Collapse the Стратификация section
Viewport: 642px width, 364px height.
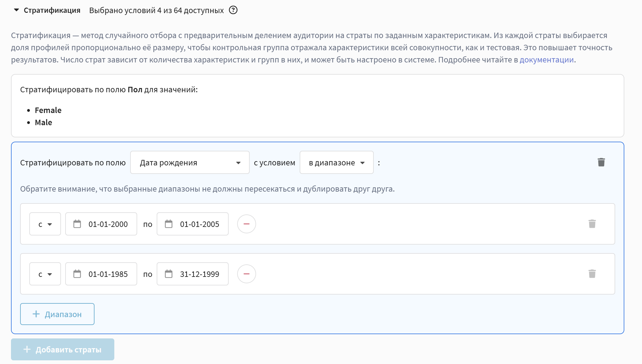pyautogui.click(x=17, y=10)
